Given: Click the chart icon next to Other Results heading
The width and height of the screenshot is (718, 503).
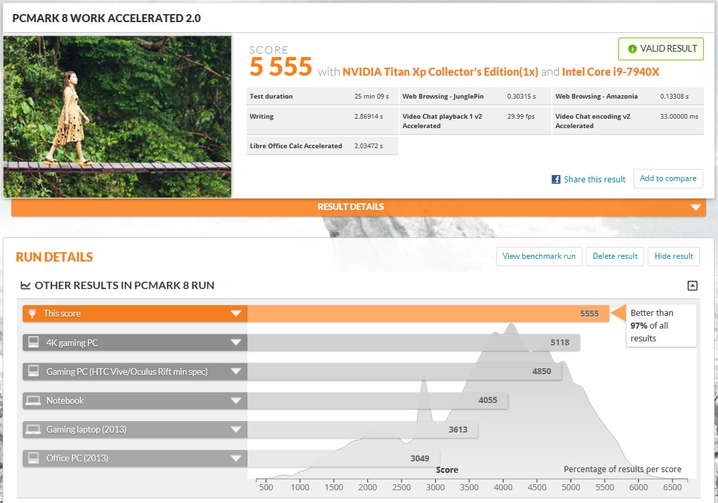Looking at the screenshot, I should pyautogui.click(x=25, y=285).
